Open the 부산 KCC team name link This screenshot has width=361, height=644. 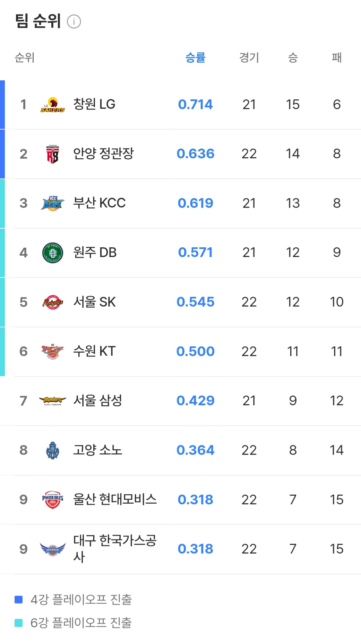[100, 203]
